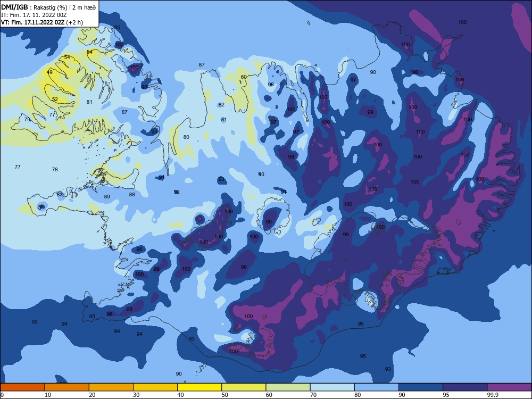Click the light orange 20–30 legend swatch
This screenshot has height=399, width=532.
click(x=111, y=387)
